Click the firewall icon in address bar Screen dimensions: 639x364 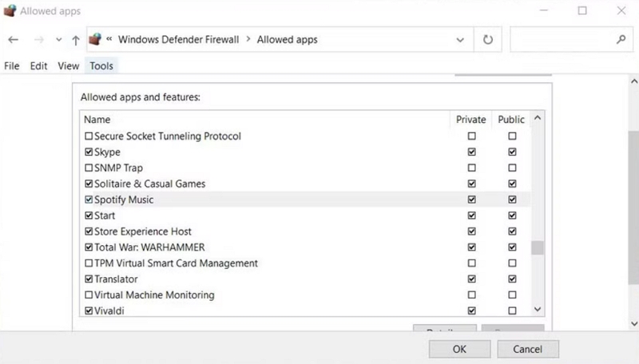tap(96, 40)
